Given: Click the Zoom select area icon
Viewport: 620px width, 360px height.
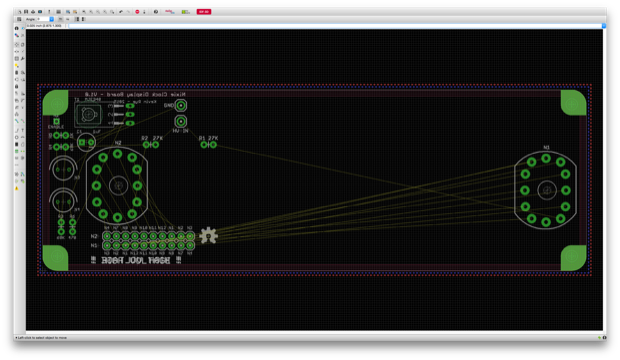Looking at the screenshot, I should click(x=112, y=12).
